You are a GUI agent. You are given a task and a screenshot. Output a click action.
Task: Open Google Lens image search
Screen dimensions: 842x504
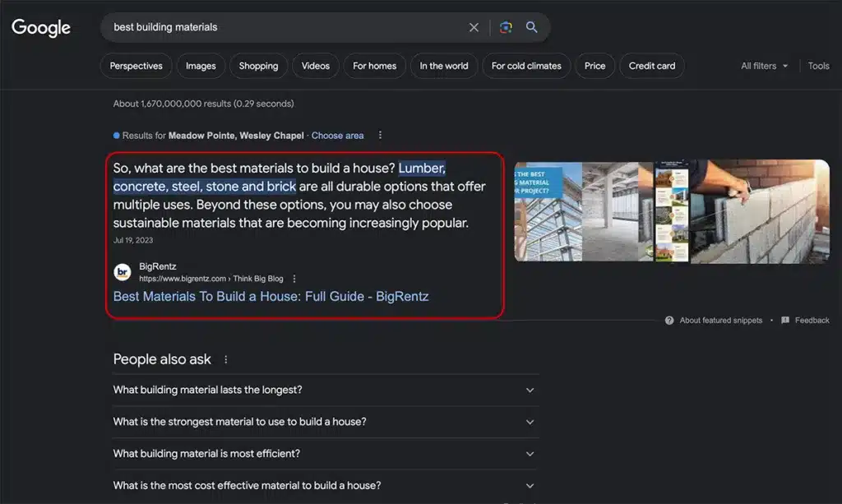point(506,27)
